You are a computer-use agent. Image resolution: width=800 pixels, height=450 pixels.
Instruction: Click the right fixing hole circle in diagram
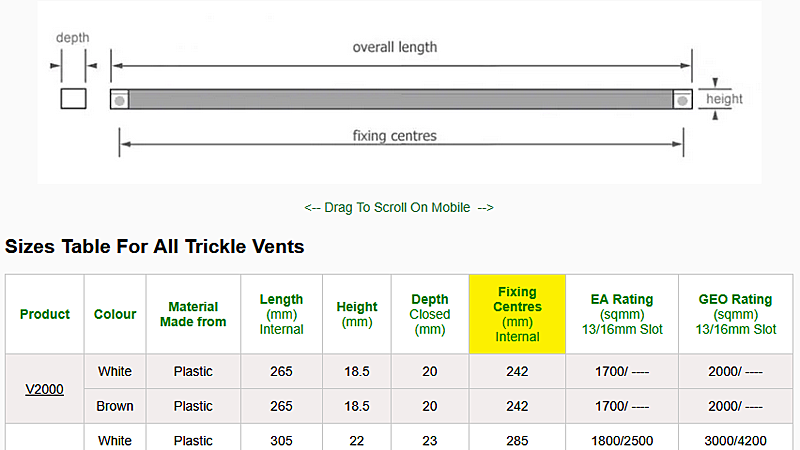682,101
